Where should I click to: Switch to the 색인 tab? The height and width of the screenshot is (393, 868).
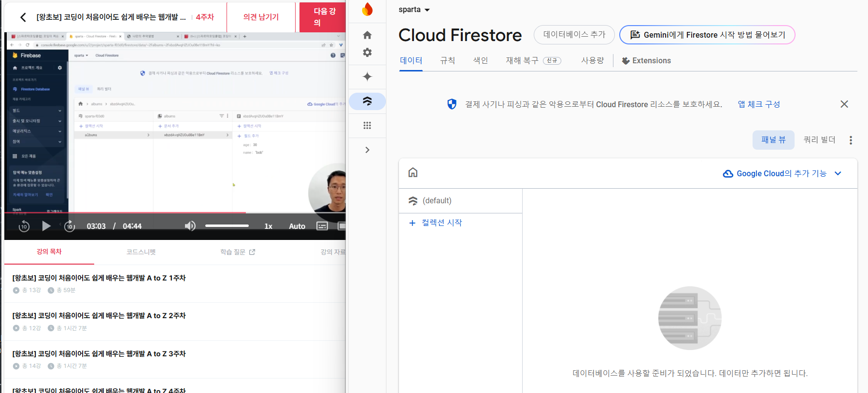coord(481,60)
